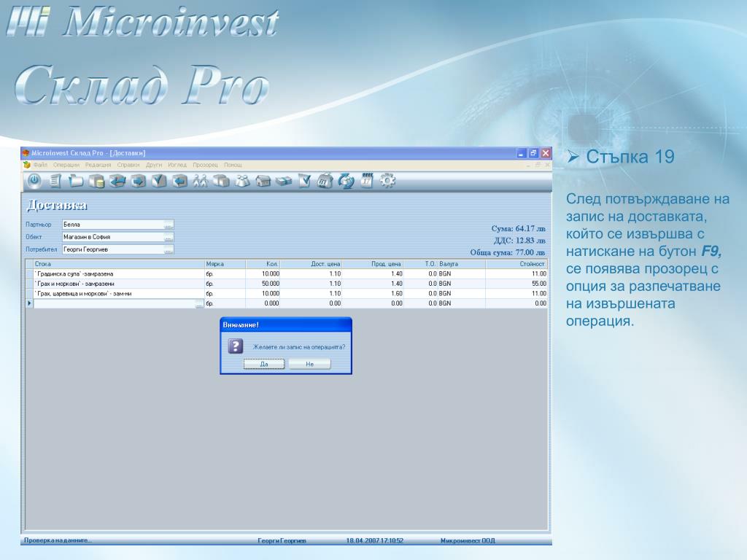Click the box with coins toolbar icon
The width and height of the screenshot is (747, 560).
97,181
